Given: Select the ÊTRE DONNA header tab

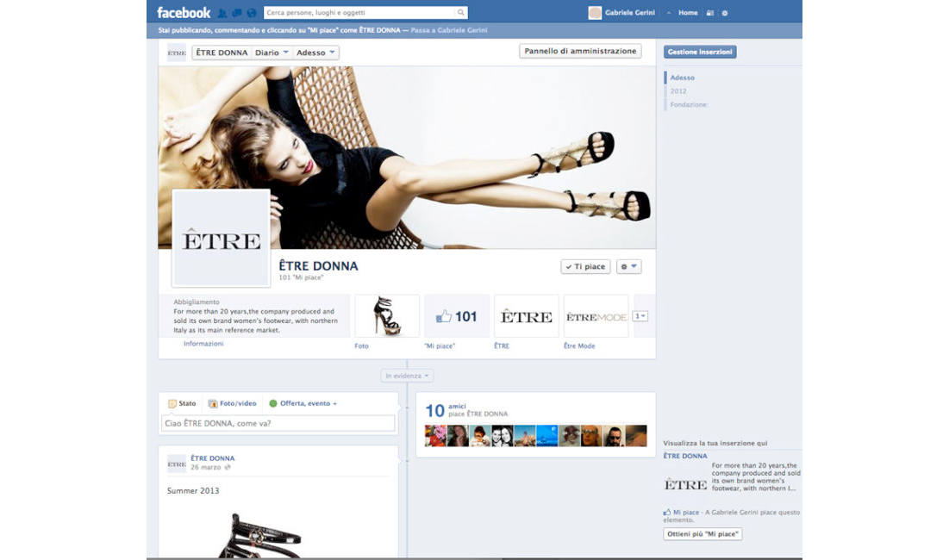Looking at the screenshot, I should (x=222, y=53).
